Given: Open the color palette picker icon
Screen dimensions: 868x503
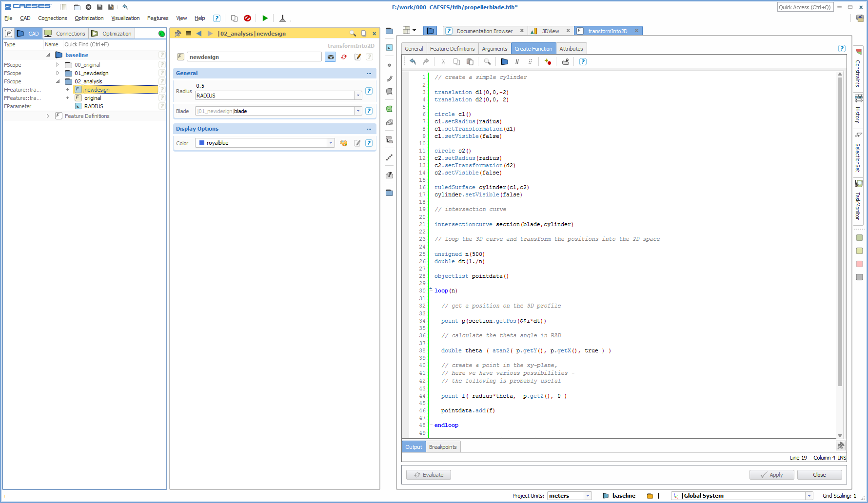Looking at the screenshot, I should pos(344,143).
